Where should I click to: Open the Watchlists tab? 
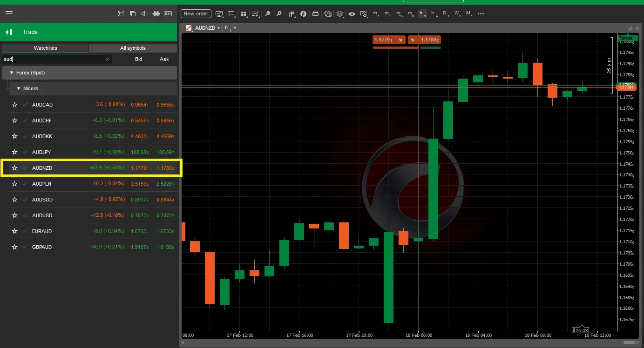(x=45, y=48)
